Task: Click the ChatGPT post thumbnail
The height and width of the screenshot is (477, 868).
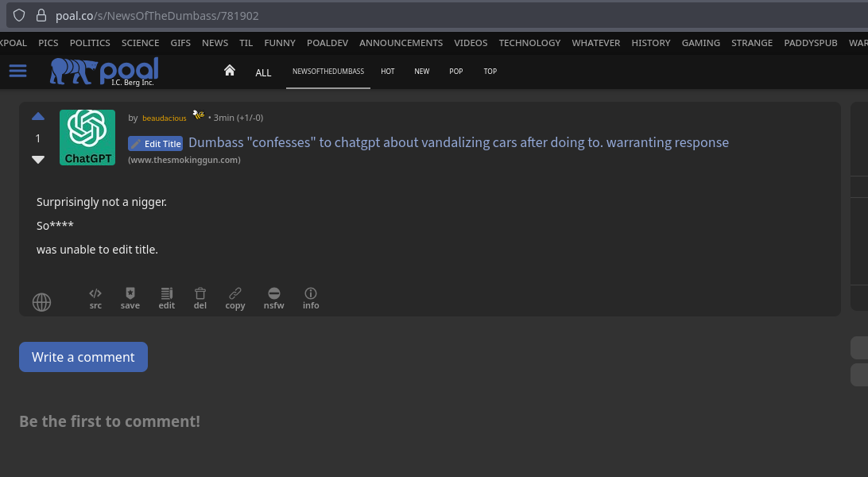Action: (87, 138)
